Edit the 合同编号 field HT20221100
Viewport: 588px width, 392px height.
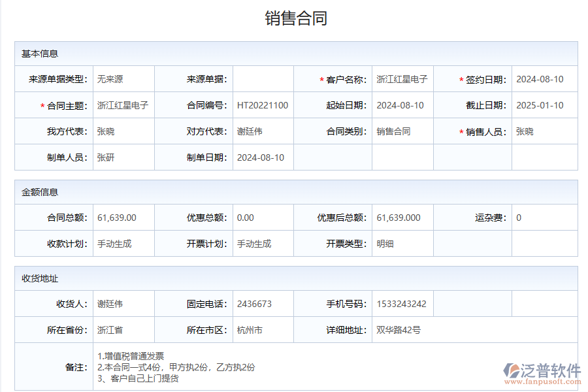point(261,105)
